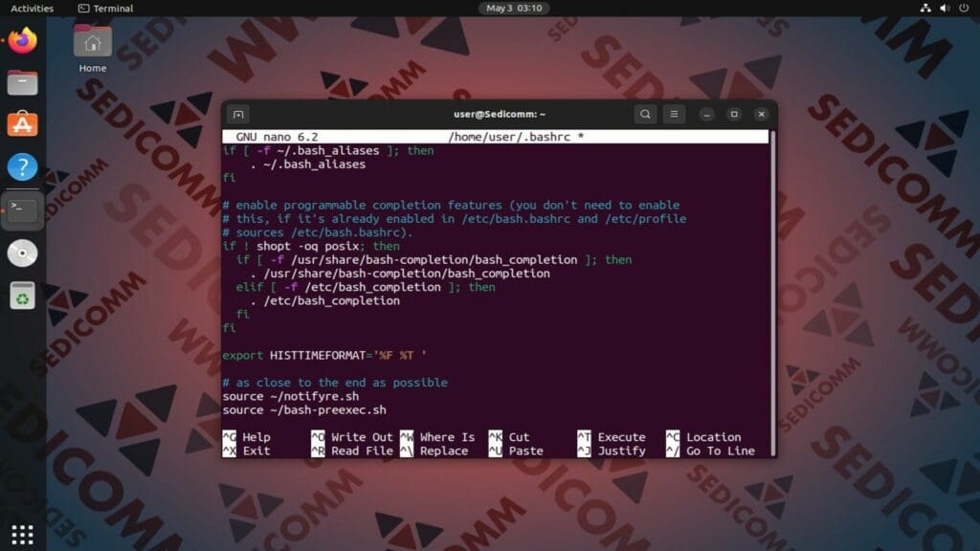Click the '^\ Replace' shortcut
The height and width of the screenshot is (551, 980).
pyautogui.click(x=434, y=452)
